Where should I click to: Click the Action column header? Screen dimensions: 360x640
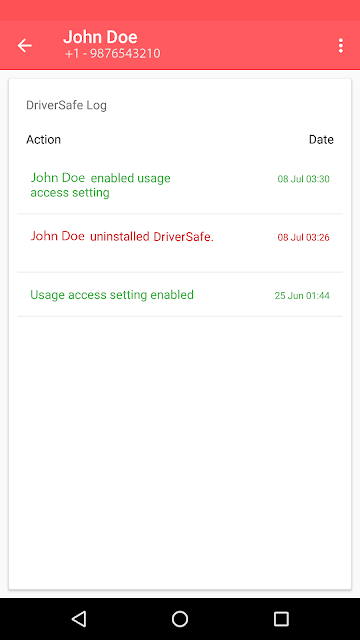point(43,140)
